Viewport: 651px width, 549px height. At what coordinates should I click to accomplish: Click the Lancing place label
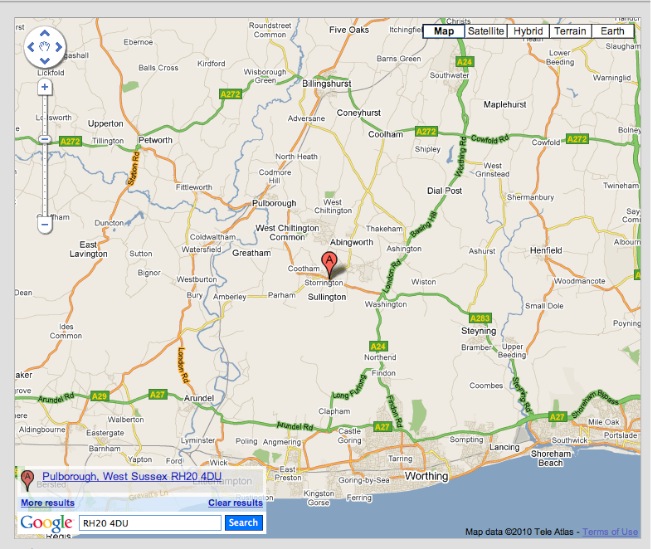(504, 447)
